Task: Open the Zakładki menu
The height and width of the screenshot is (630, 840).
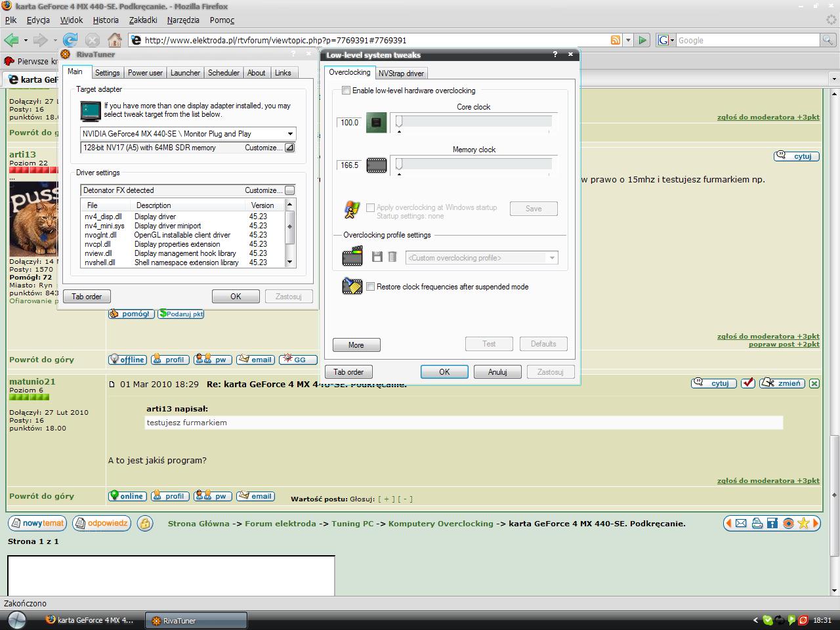Action: point(143,20)
